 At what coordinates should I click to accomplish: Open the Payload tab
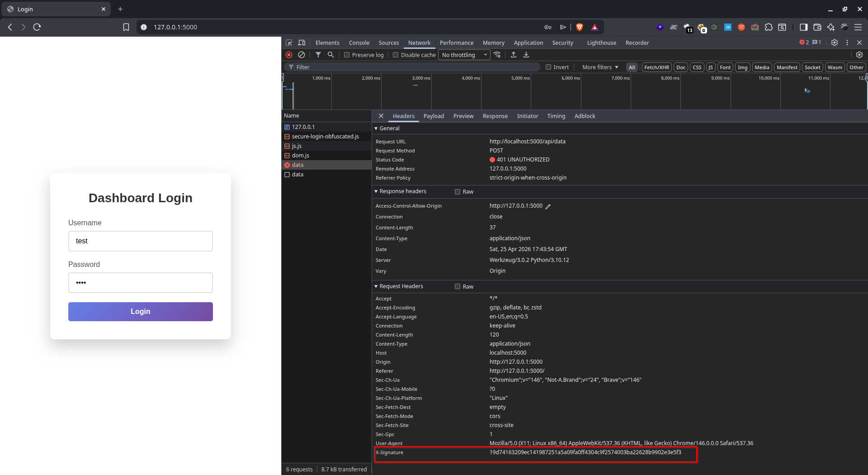[x=434, y=116]
